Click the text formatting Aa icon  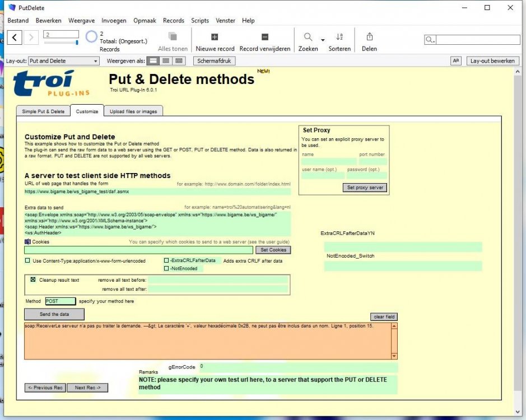coord(455,60)
